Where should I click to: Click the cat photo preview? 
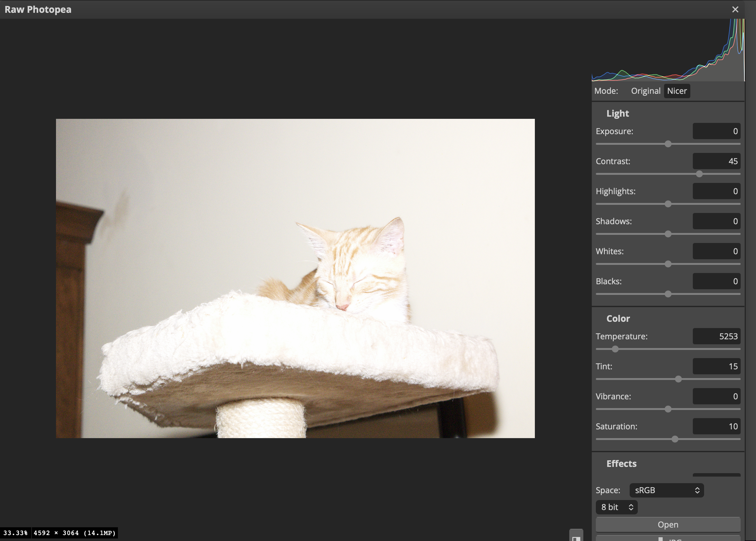295,278
